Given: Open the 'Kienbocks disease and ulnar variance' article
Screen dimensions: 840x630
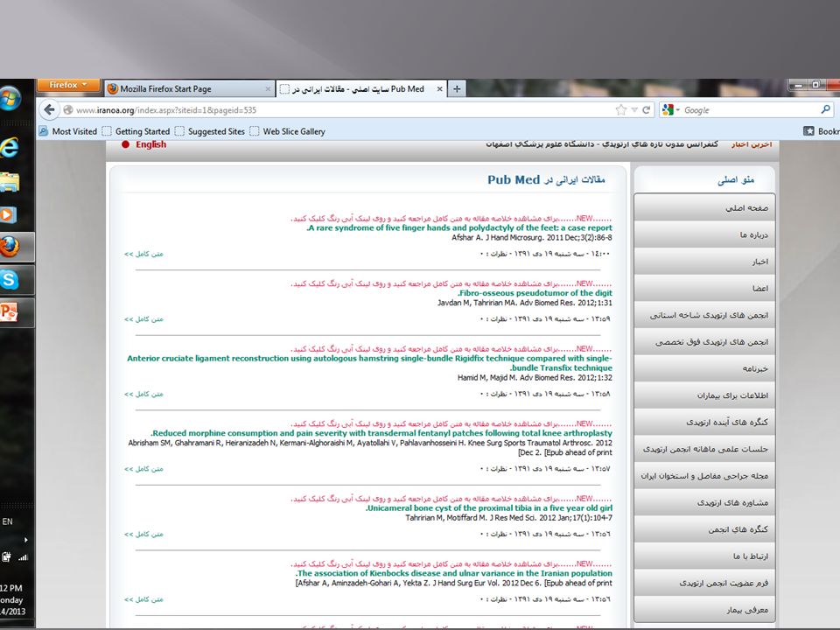Looking at the screenshot, I should (x=454, y=573).
